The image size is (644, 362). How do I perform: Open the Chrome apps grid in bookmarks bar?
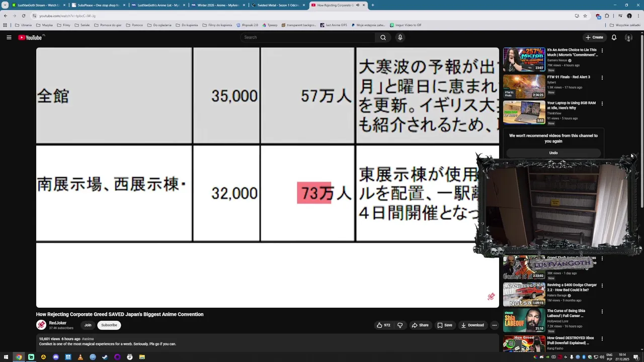(5, 25)
